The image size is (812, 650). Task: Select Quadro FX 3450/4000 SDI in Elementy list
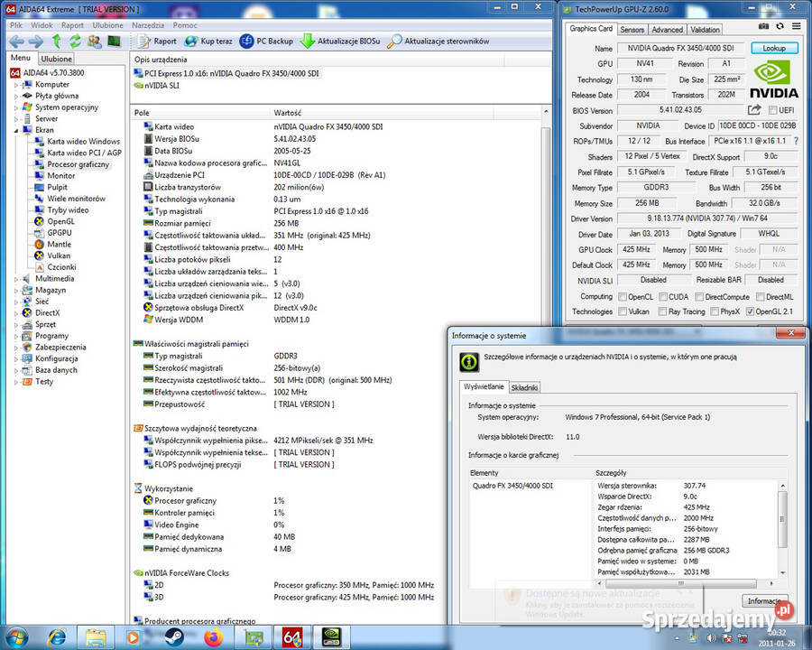click(512, 486)
